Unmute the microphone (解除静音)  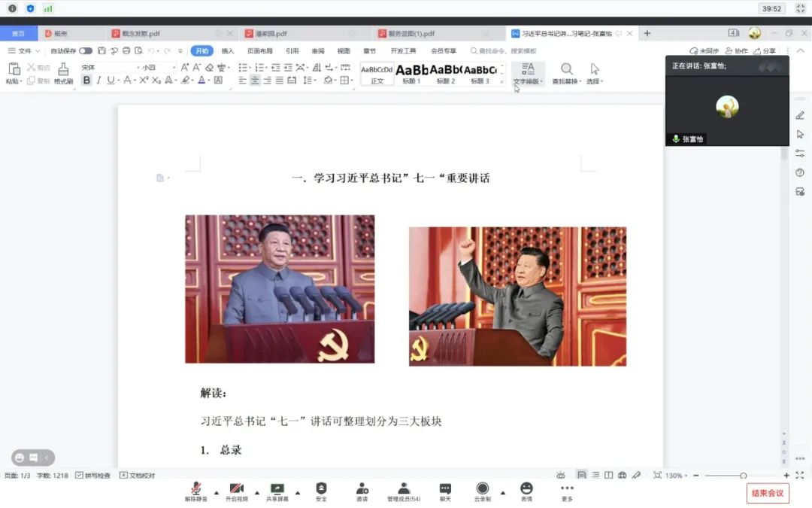click(195, 490)
